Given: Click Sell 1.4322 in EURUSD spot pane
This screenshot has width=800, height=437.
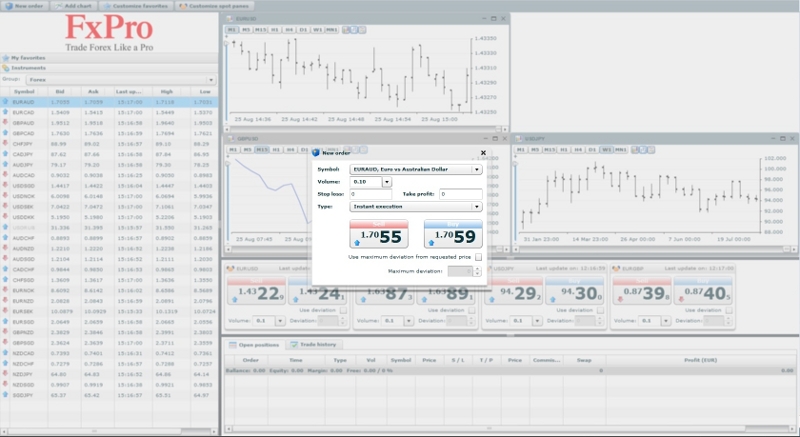Looking at the screenshot, I should pyautogui.click(x=256, y=290).
